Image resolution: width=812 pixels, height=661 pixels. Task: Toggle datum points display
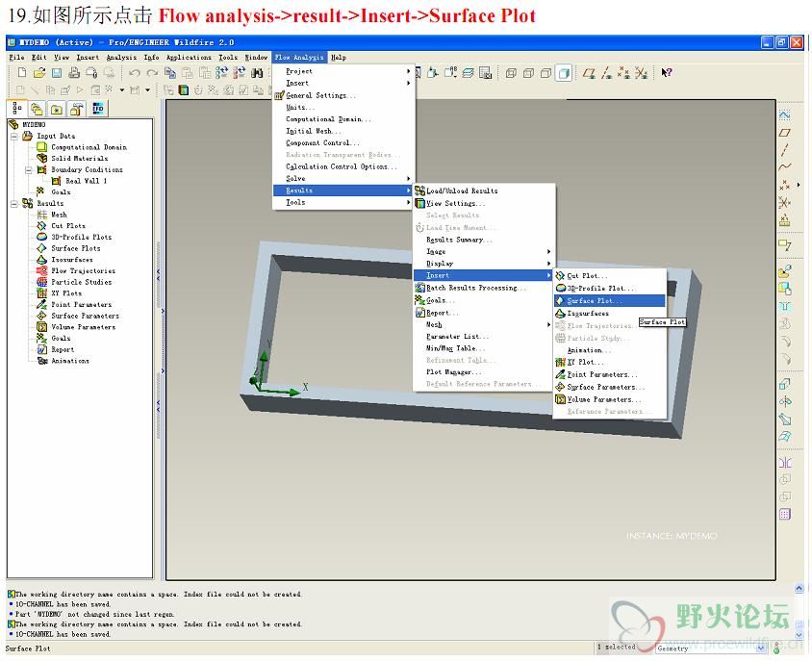(x=624, y=73)
